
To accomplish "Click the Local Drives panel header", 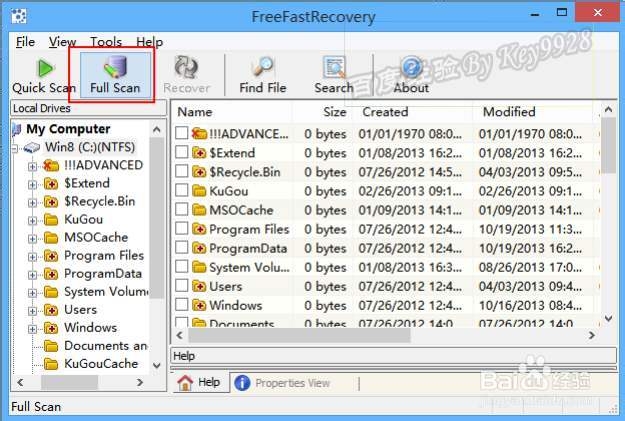I will coord(88,108).
